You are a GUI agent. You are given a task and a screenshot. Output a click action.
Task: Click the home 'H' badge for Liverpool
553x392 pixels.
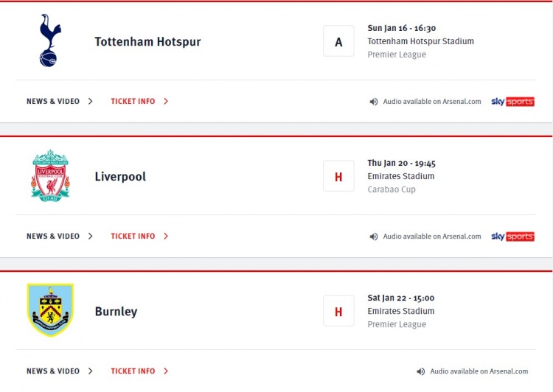tap(338, 176)
